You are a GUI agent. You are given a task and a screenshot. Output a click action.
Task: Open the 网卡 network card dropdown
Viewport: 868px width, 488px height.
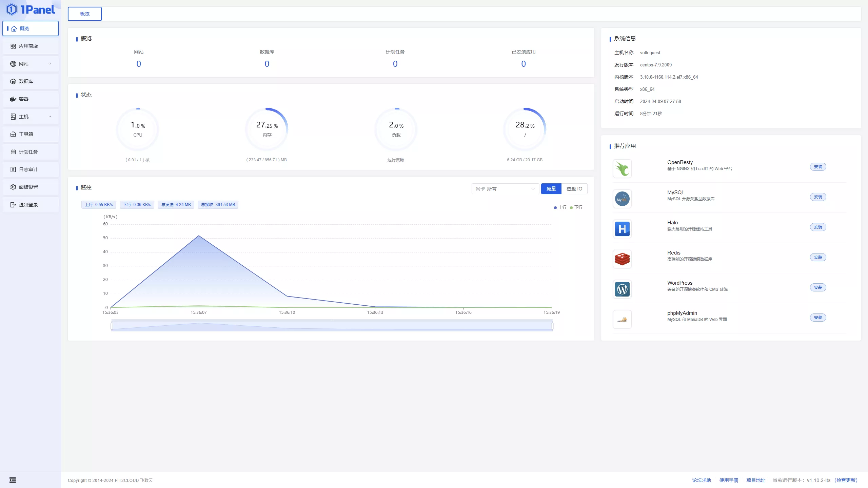click(505, 189)
